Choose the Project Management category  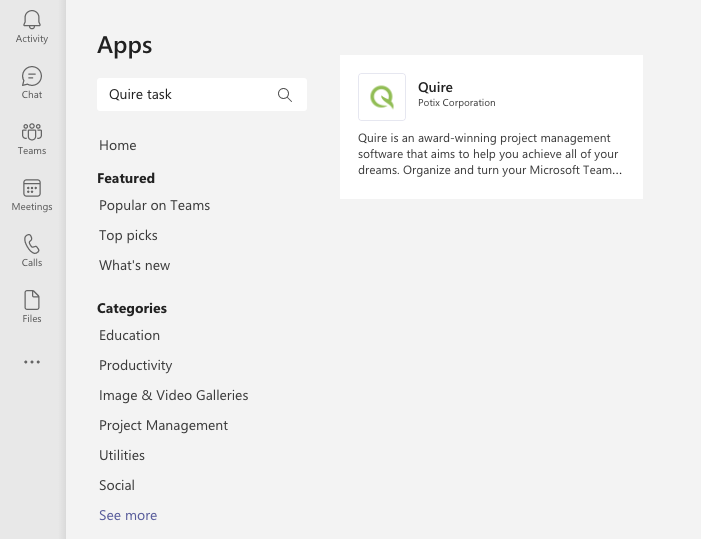[x=163, y=425]
